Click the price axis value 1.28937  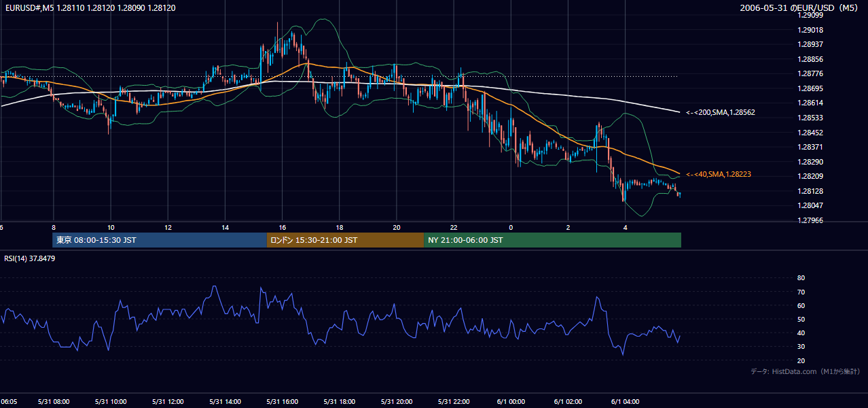pos(810,45)
